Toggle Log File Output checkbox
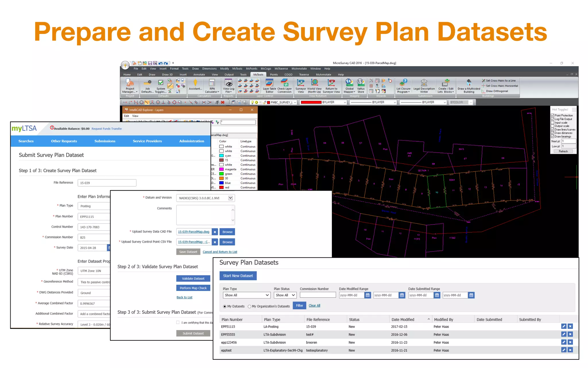The height and width of the screenshot is (368, 588). 552,119
